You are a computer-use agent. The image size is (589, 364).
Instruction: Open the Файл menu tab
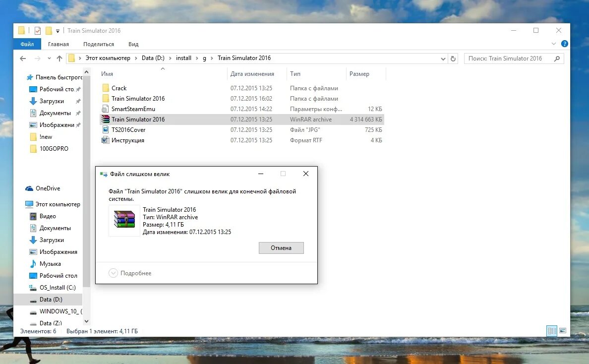click(x=27, y=44)
